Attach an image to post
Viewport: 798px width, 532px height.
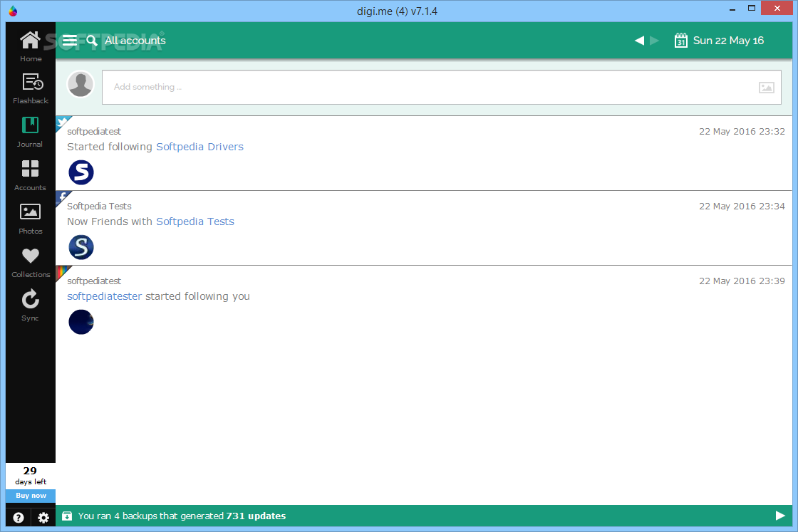[767, 88]
